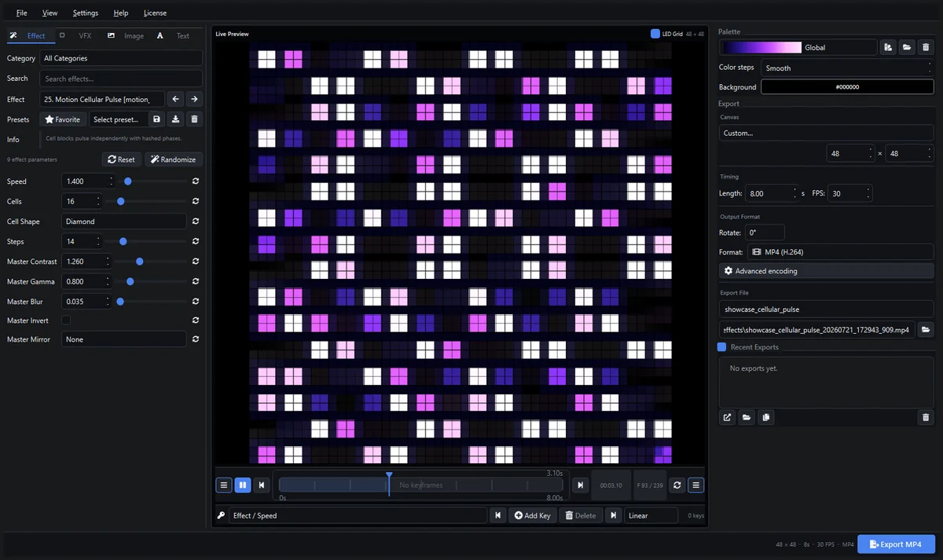
Task: Go to the next effect arrow
Action: pyautogui.click(x=194, y=99)
